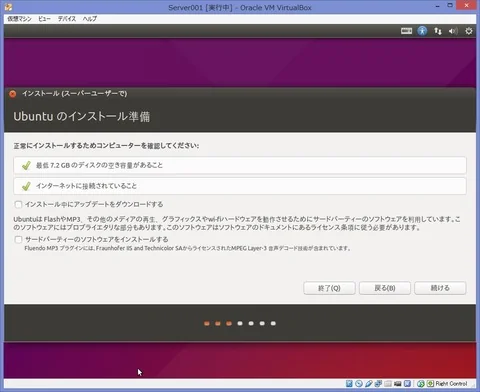Enable downloading updates during installation
This screenshot has height=392, width=480.
[x=18, y=204]
